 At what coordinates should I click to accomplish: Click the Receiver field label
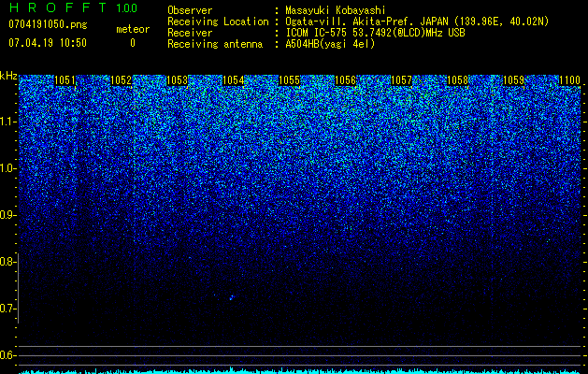190,33
